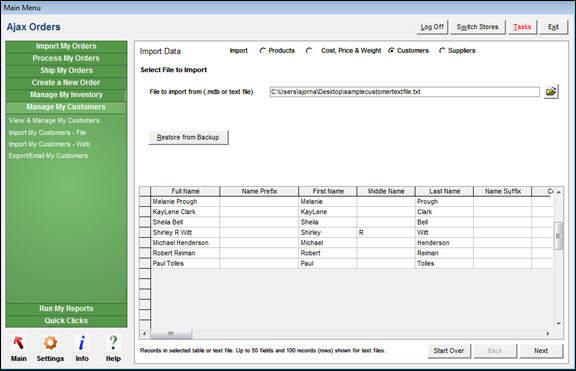This screenshot has width=576, height=371.
Task: Select the Customers import radio button
Action: (x=391, y=51)
